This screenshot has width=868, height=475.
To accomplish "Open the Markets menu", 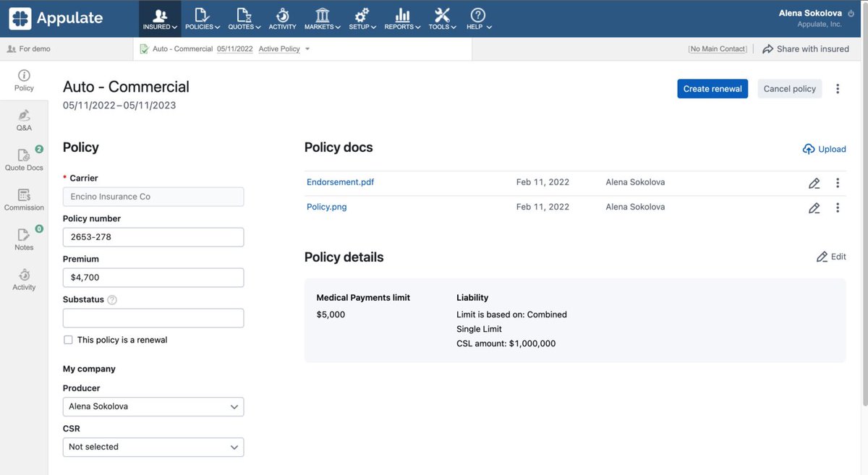I will (x=323, y=19).
